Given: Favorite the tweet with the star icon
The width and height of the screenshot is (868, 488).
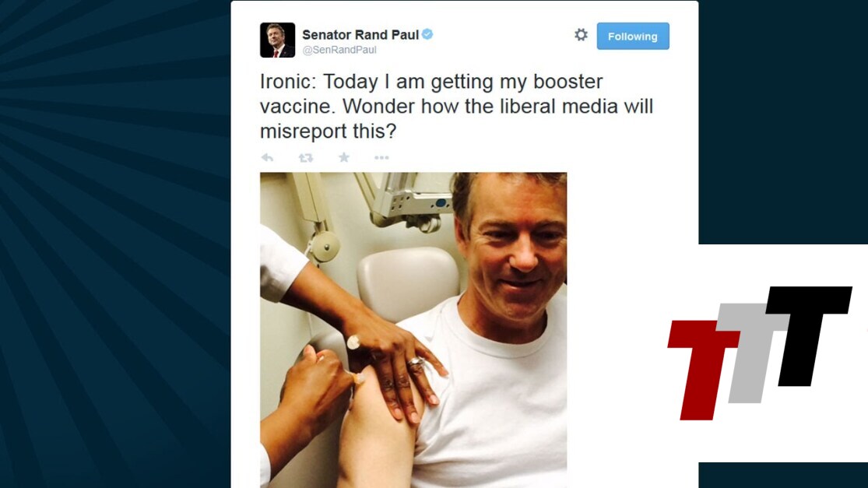Looking at the screenshot, I should click(344, 157).
